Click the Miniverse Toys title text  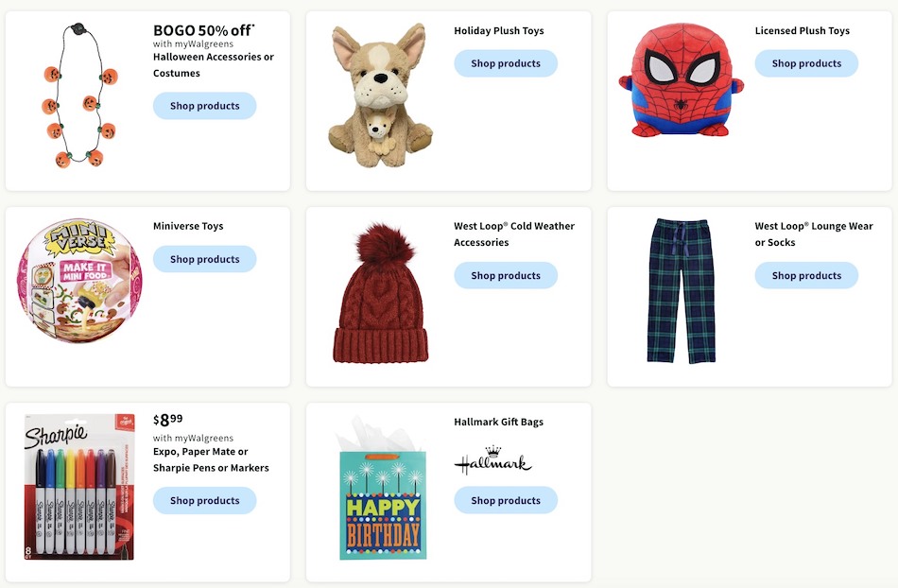188,226
